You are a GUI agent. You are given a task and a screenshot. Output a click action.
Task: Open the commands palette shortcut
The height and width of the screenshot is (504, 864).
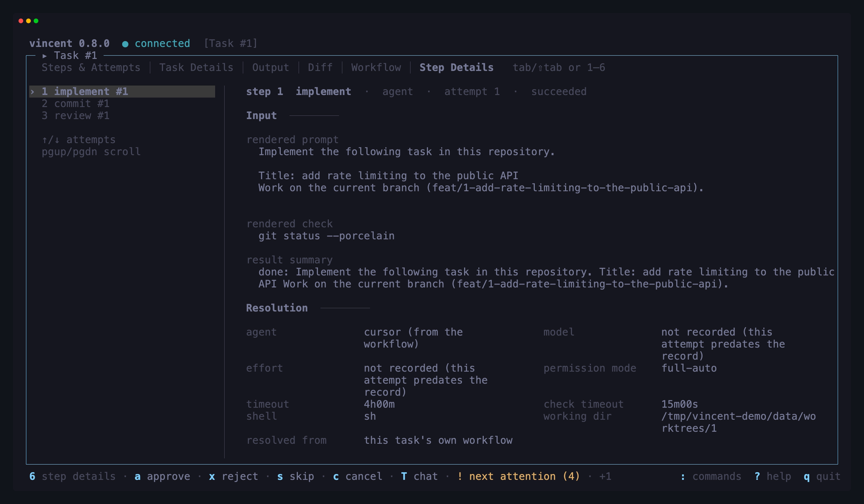tap(711, 476)
